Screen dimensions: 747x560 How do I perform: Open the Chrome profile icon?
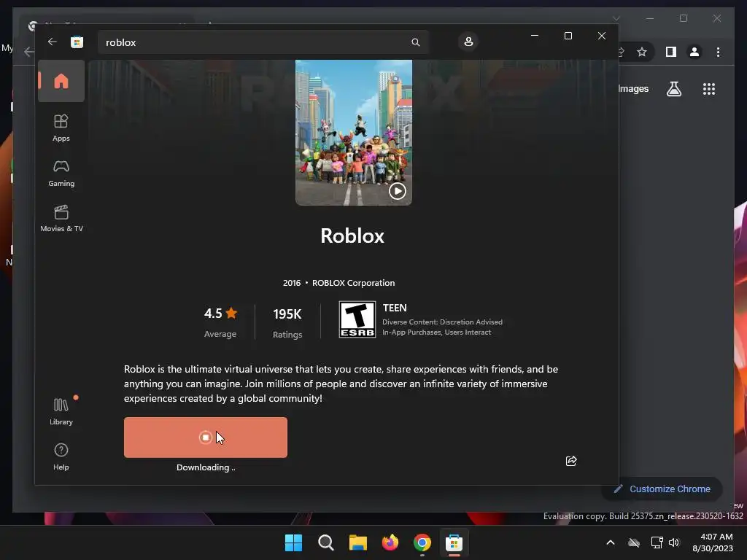[694, 52]
